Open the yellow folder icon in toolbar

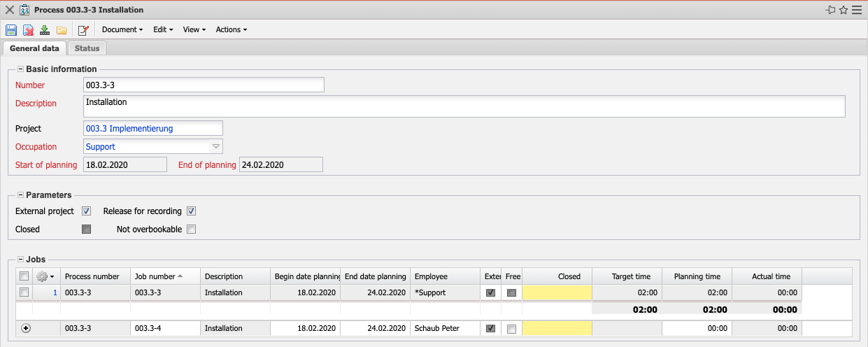click(62, 30)
